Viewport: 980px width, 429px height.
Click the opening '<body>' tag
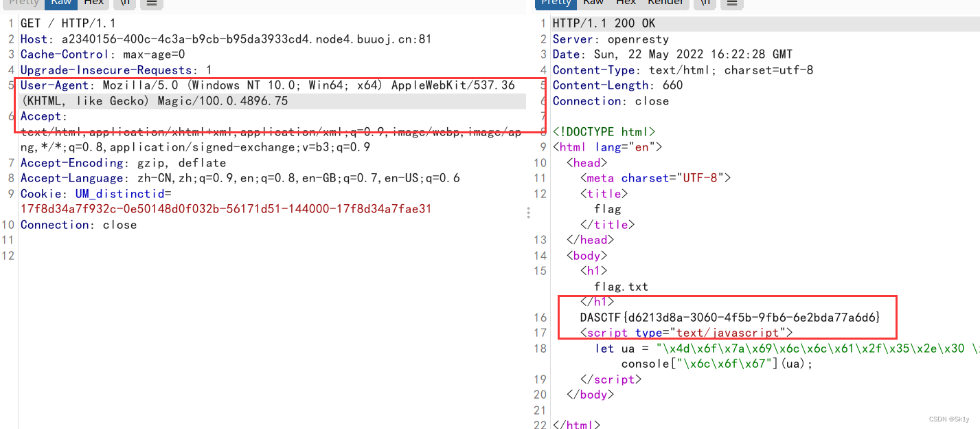[586, 256]
